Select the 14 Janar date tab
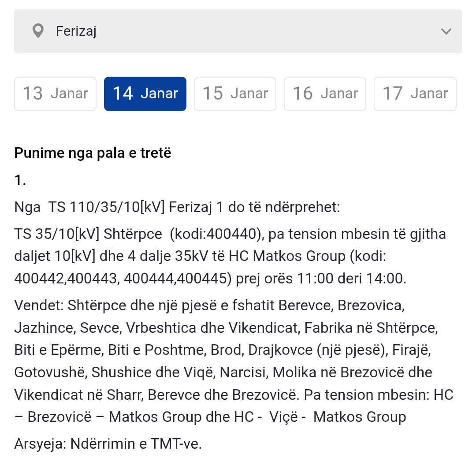476x469 pixels. click(x=145, y=93)
